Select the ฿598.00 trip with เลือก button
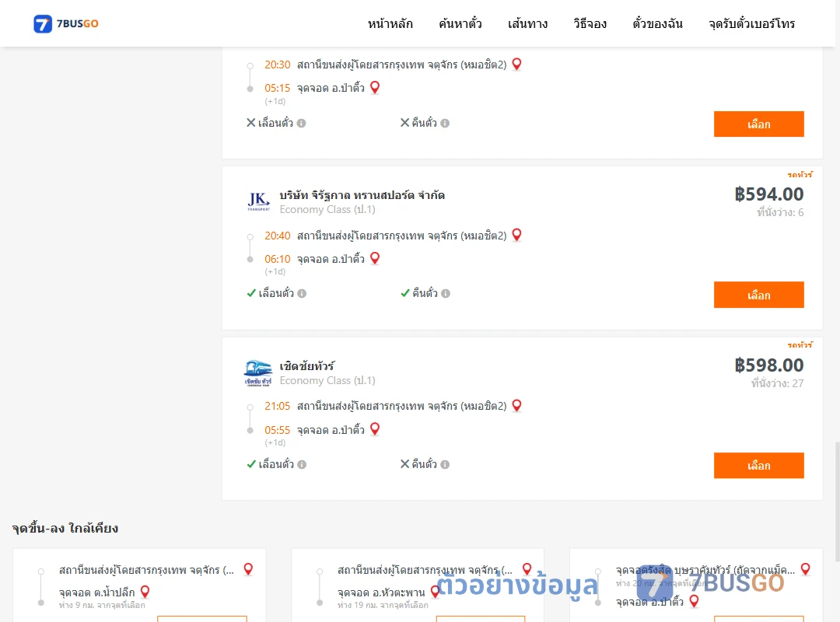840x622 pixels. click(x=758, y=466)
